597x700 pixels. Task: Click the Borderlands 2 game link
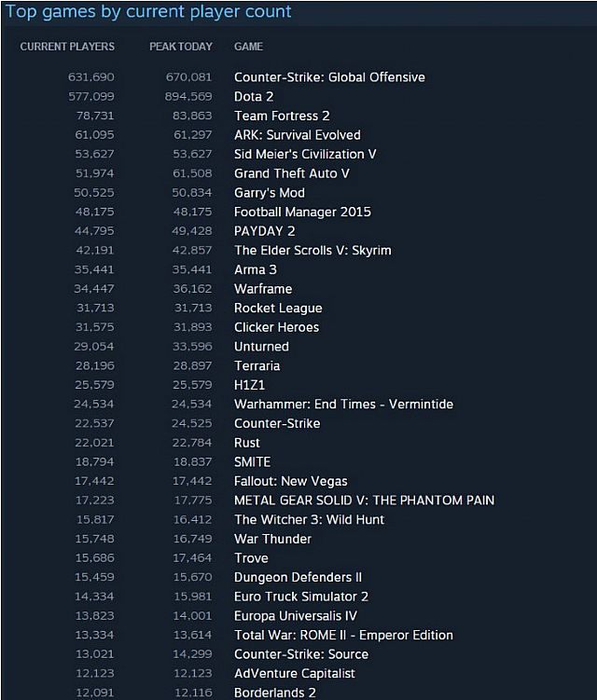click(x=274, y=693)
